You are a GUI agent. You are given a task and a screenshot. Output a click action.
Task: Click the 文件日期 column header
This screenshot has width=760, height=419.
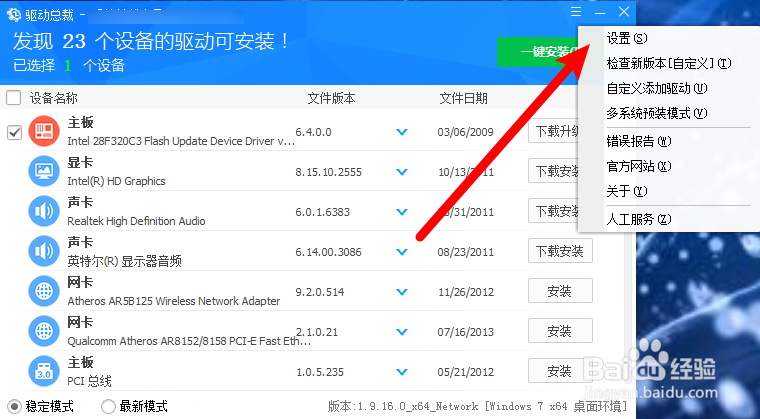tap(463, 98)
